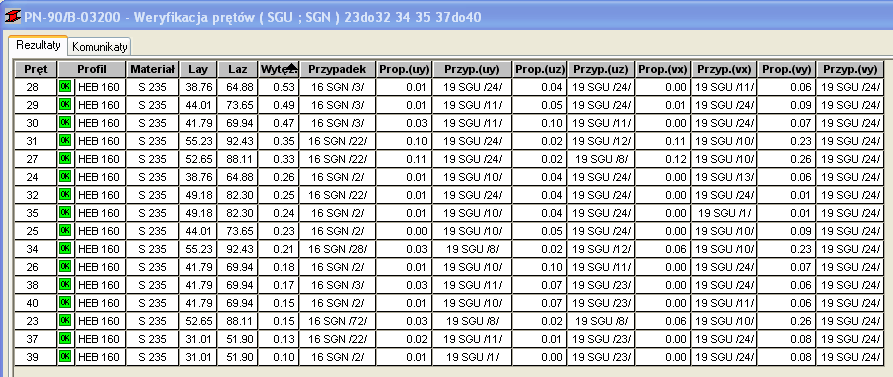Sort by Przyp.(vy) column header
893x377 pixels.
coord(850,69)
